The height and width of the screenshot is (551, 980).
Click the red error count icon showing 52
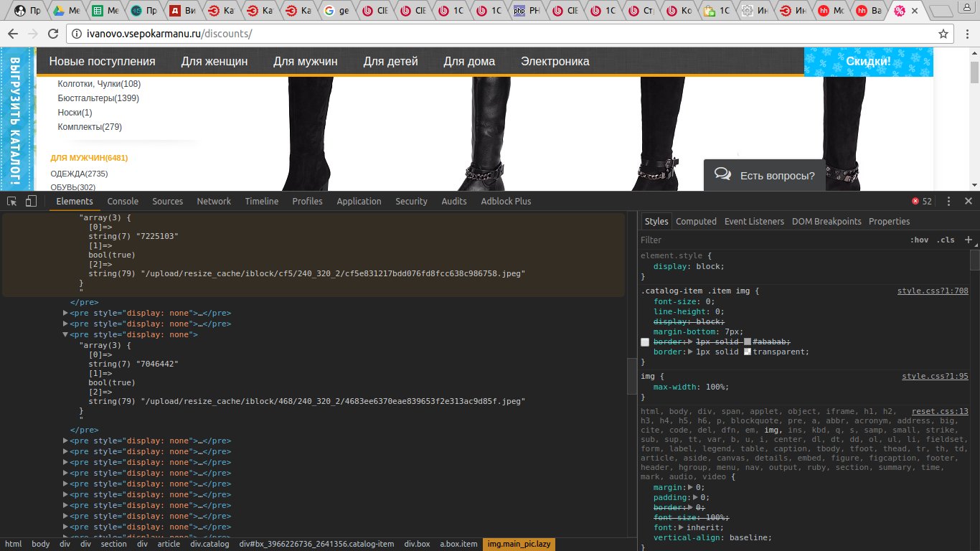coord(915,201)
